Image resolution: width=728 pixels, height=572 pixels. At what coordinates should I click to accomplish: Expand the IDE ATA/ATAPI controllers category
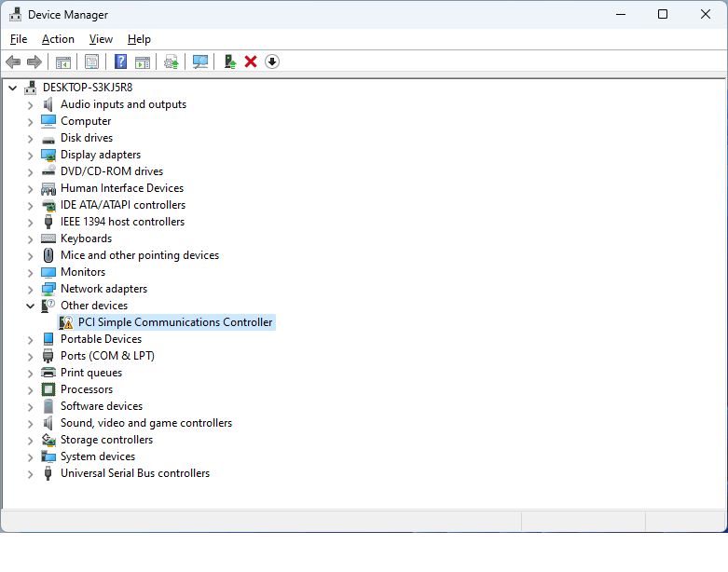pos(30,206)
